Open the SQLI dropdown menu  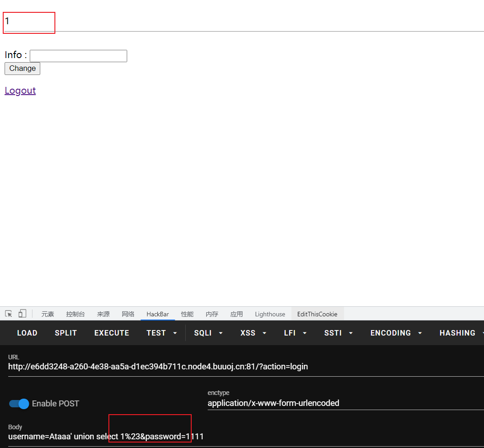coord(208,333)
